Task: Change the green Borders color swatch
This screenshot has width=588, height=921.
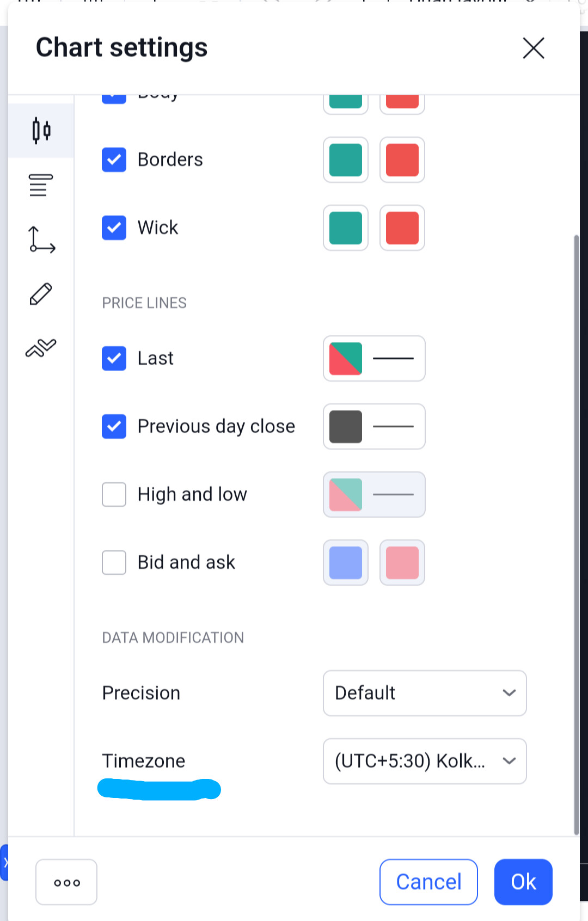Action: pyautogui.click(x=346, y=159)
